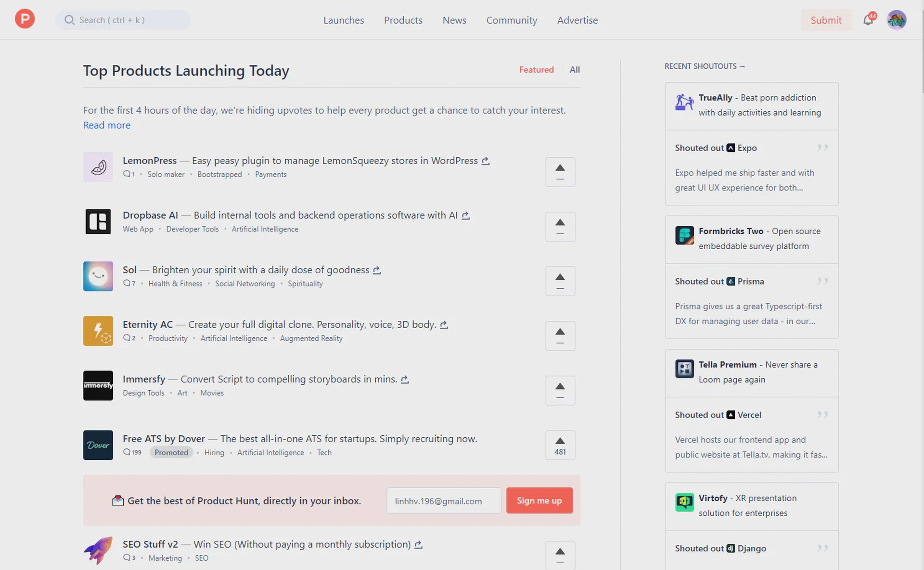Image resolution: width=924 pixels, height=570 pixels.
Task: Open Dropbase AI product icon
Action: coord(98,221)
